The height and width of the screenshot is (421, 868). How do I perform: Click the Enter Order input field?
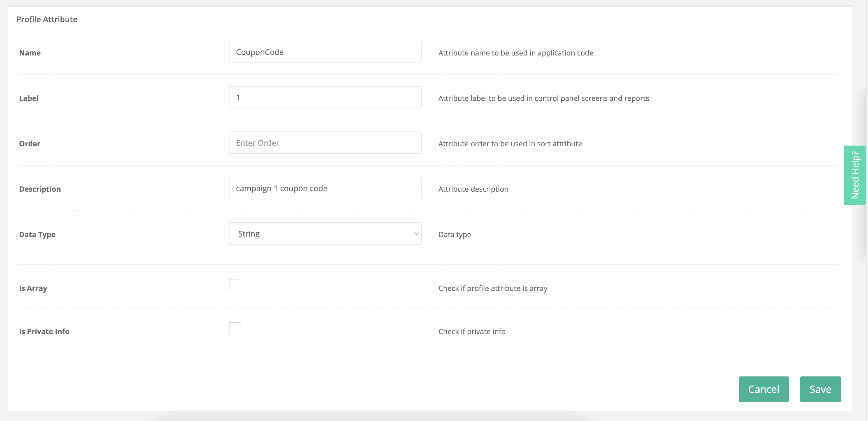pyautogui.click(x=325, y=143)
